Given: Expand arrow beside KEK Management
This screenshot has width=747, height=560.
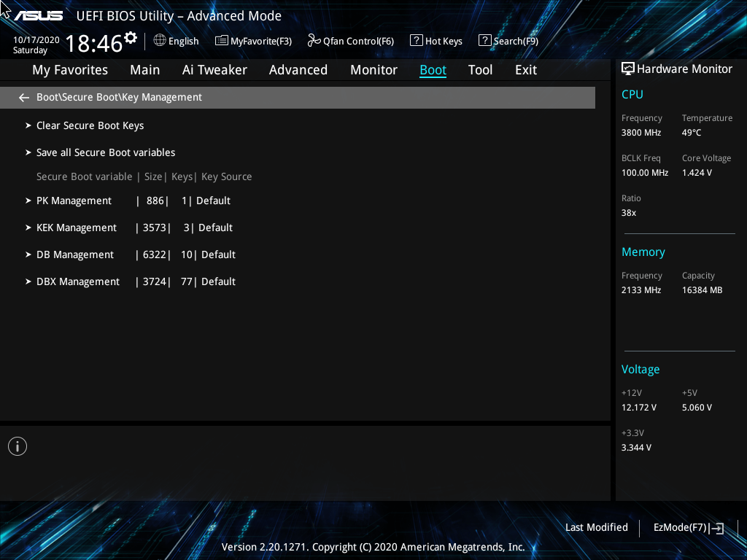Looking at the screenshot, I should pyautogui.click(x=28, y=228).
